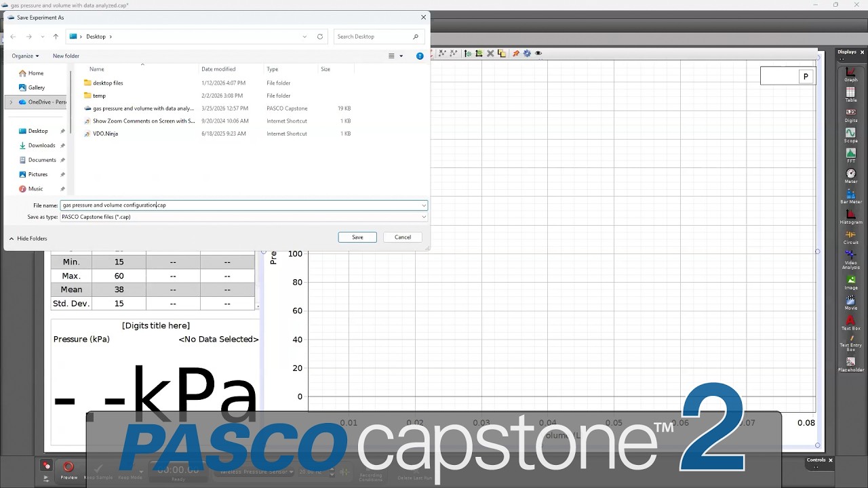Click the pin toolbar icon on graph

(515, 53)
